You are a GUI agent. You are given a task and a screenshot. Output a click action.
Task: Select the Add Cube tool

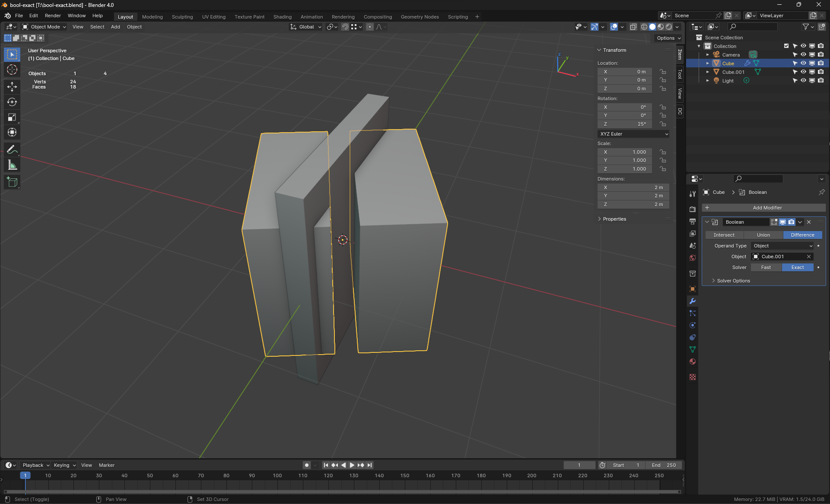click(12, 182)
